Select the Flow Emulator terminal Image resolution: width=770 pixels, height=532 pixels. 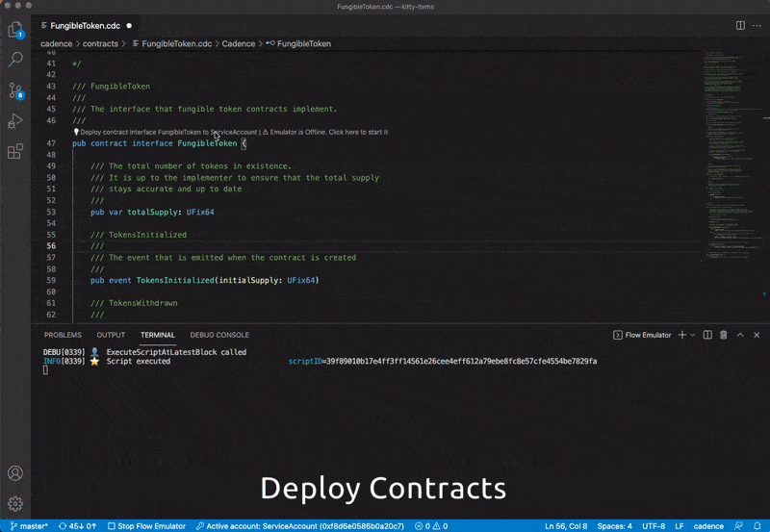[x=642, y=335]
